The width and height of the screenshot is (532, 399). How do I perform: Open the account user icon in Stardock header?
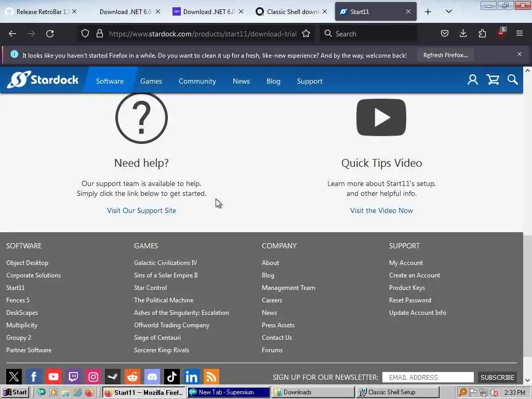tap(472, 80)
